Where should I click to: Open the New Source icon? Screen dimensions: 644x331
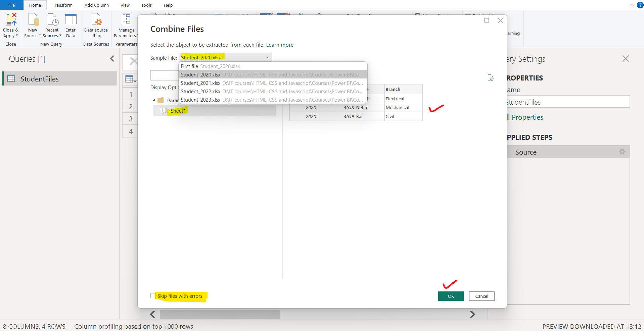pyautogui.click(x=33, y=20)
